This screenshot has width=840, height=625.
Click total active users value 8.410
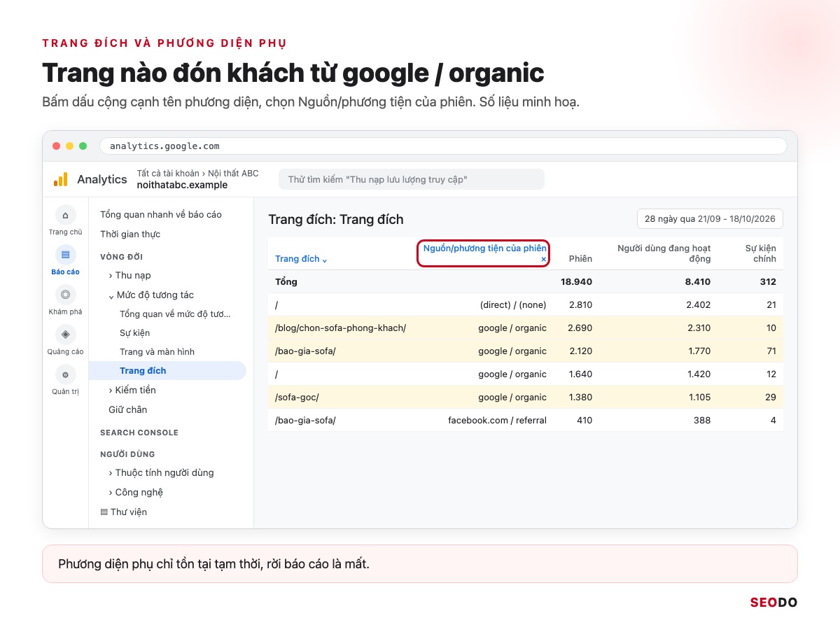pos(696,281)
